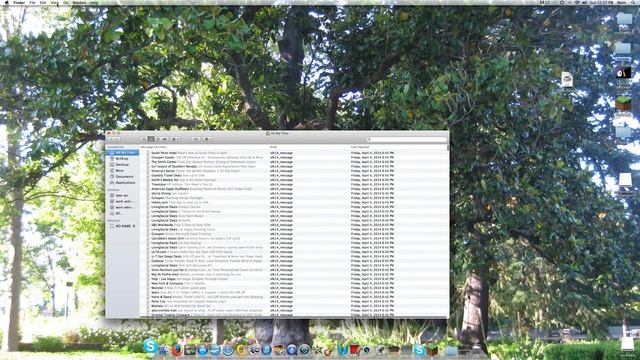Select Girl Scouts of Southern Nevada message
Image resolution: width=640 pixels, height=360 pixels.
pyautogui.click(x=294, y=167)
